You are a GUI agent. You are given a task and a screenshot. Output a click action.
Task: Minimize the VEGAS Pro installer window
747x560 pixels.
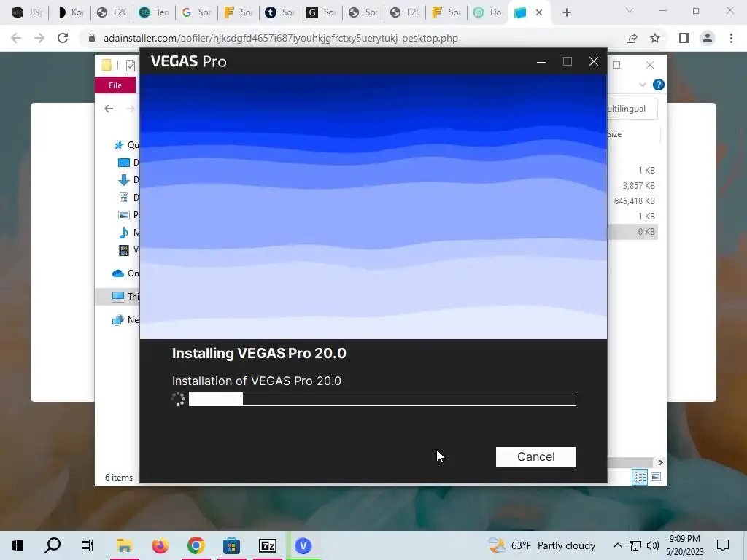[x=541, y=61]
